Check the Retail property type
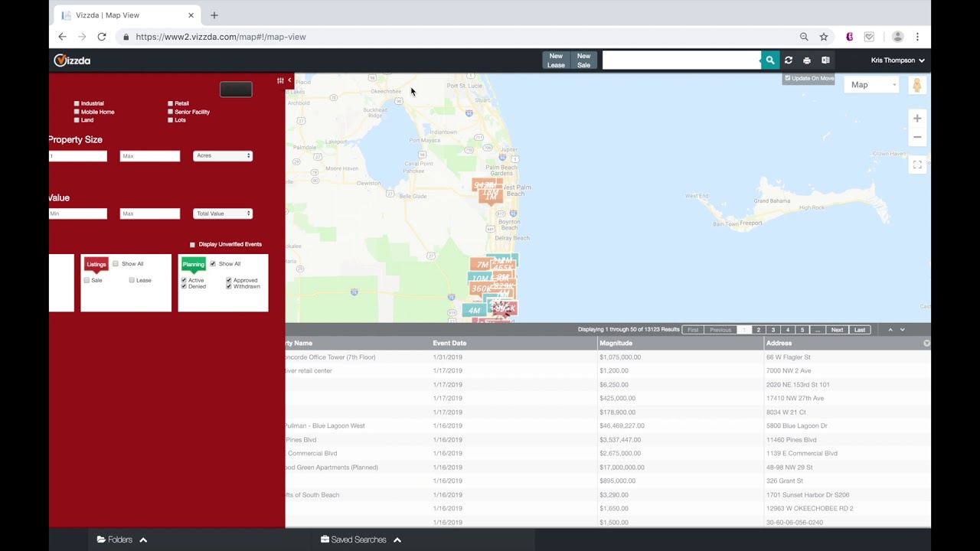 (x=170, y=103)
